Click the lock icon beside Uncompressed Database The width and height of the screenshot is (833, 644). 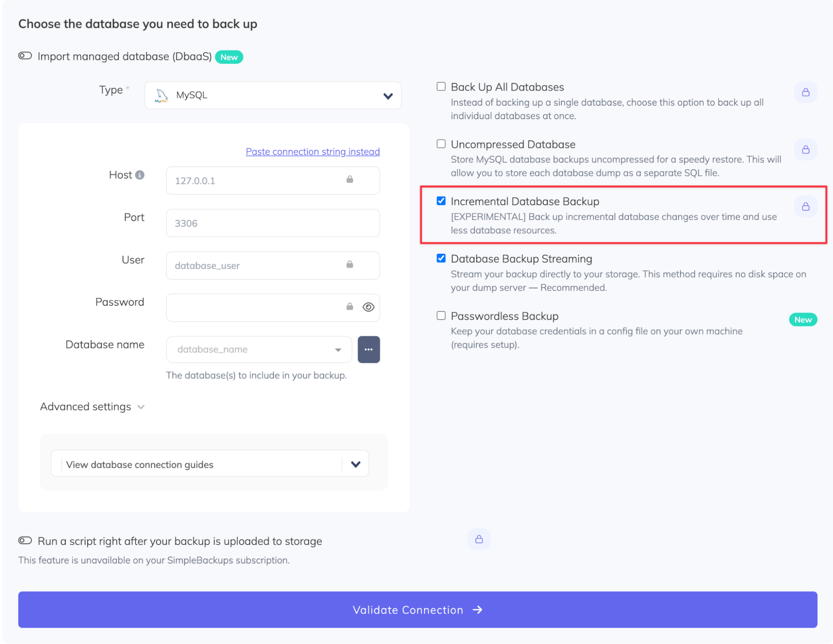click(805, 150)
